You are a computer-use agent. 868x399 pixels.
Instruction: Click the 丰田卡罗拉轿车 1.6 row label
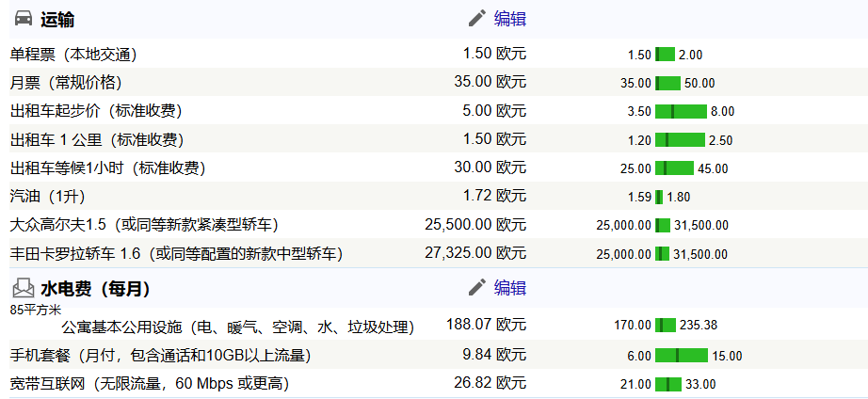176,253
